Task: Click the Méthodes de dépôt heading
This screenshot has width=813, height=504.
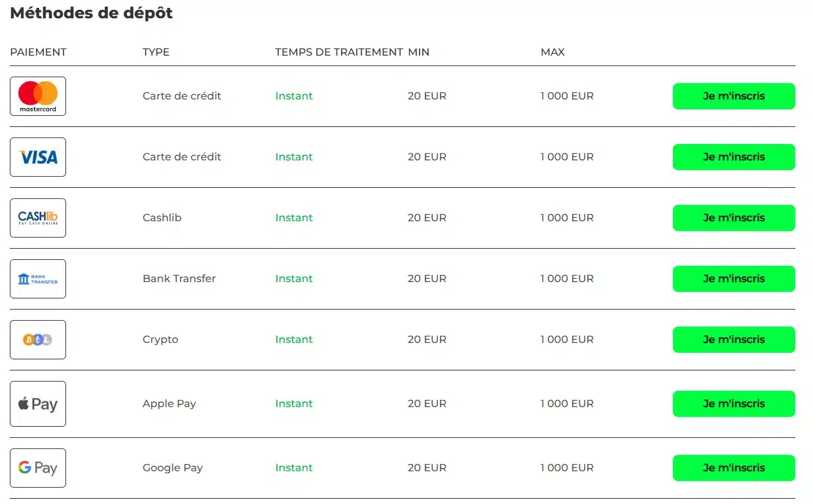Action: coord(92,13)
